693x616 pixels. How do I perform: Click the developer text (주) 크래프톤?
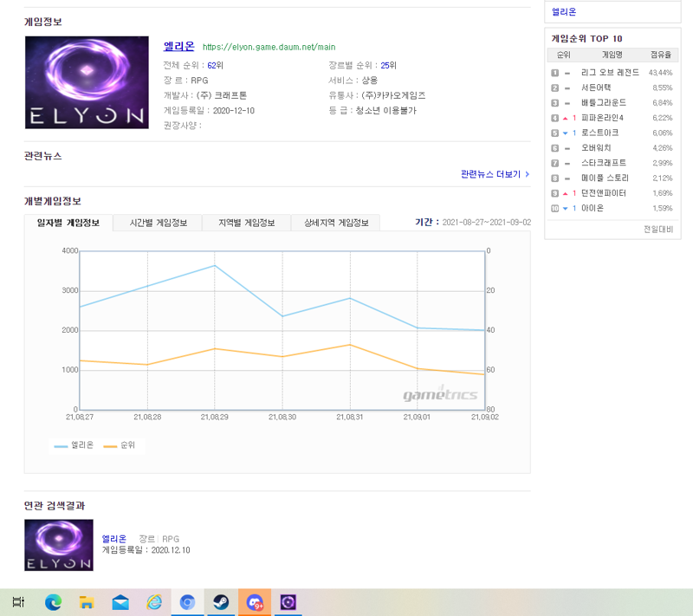point(222,95)
